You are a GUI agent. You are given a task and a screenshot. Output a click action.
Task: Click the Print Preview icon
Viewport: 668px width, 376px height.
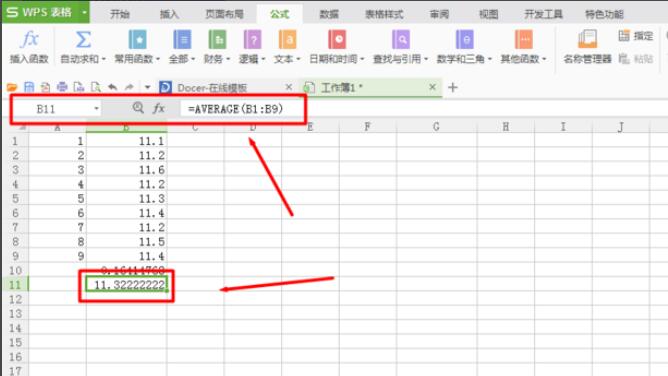pos(96,87)
